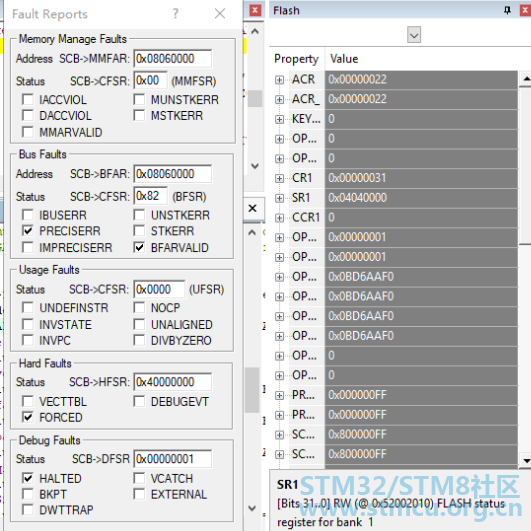Viewport: 531px width, 531px height.
Task: Toggle the INVSTATE checkbox
Action: coord(28,324)
